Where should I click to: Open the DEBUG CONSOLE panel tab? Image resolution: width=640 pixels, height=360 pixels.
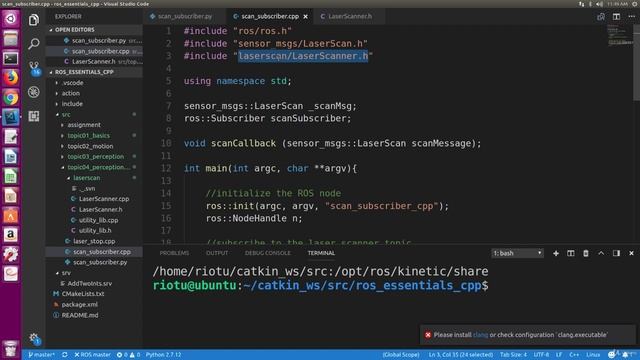[268, 253]
